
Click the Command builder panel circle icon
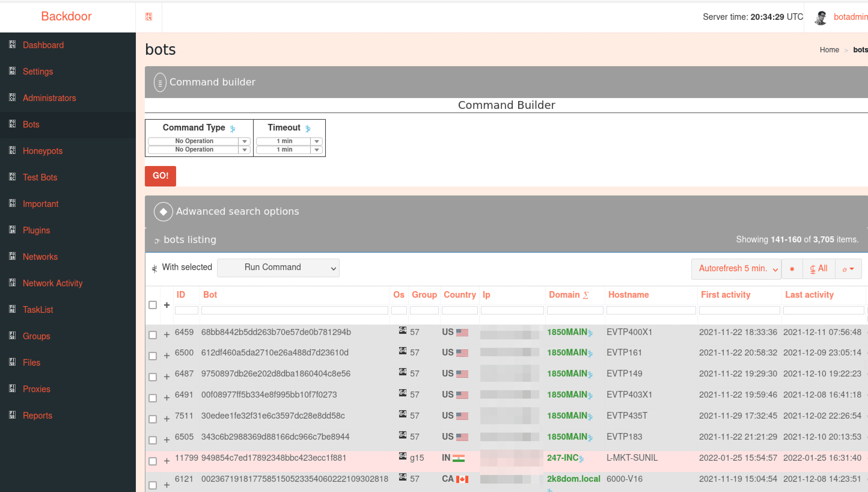tap(160, 82)
